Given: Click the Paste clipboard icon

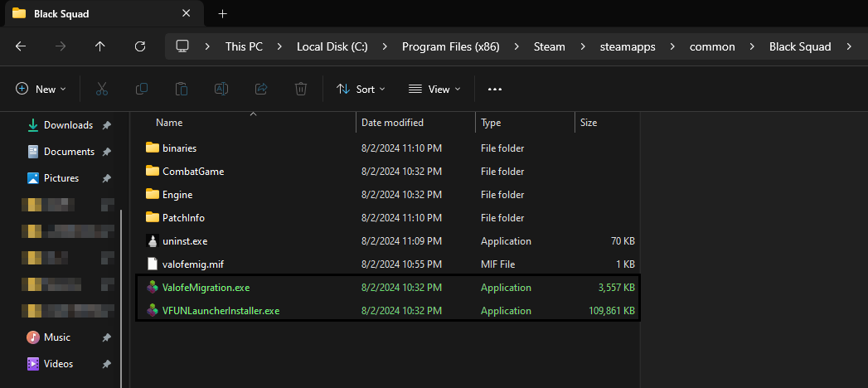Looking at the screenshot, I should coord(182,89).
